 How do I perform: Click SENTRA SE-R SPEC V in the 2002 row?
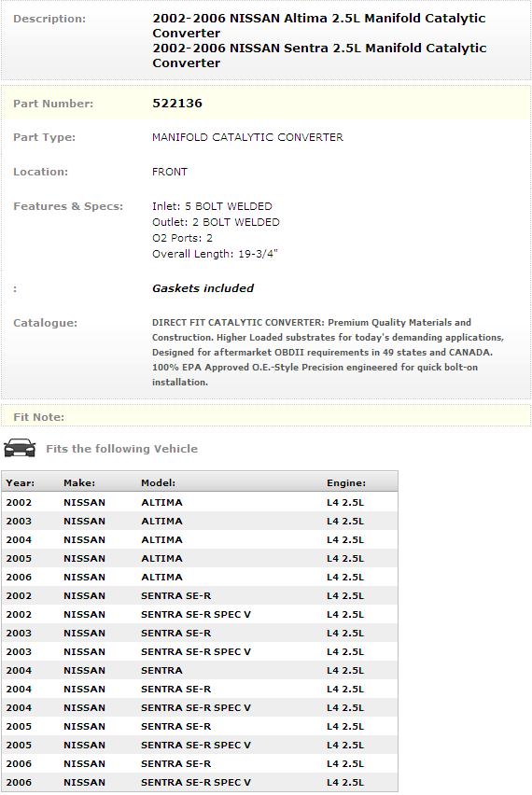pos(196,615)
